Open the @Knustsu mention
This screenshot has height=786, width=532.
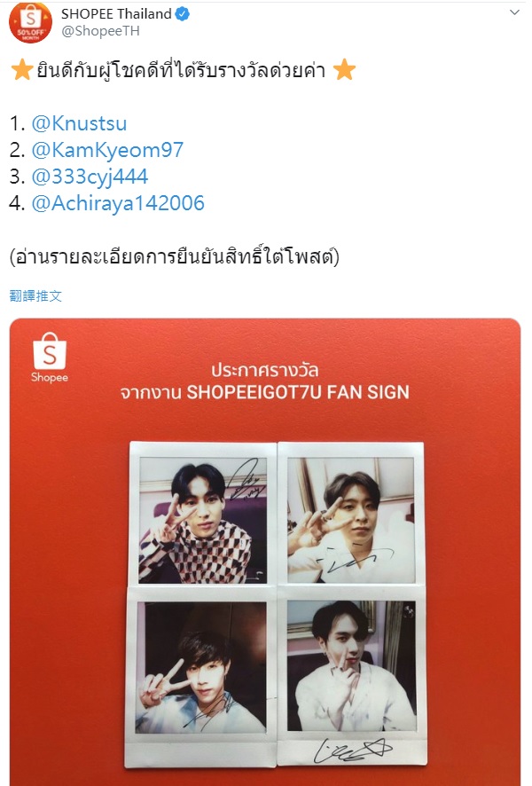[79, 123]
